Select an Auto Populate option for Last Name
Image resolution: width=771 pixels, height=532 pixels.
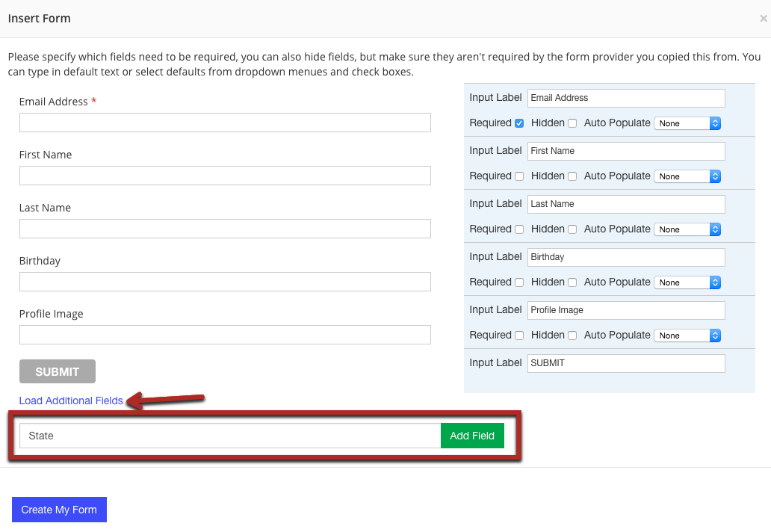pyautogui.click(x=687, y=229)
